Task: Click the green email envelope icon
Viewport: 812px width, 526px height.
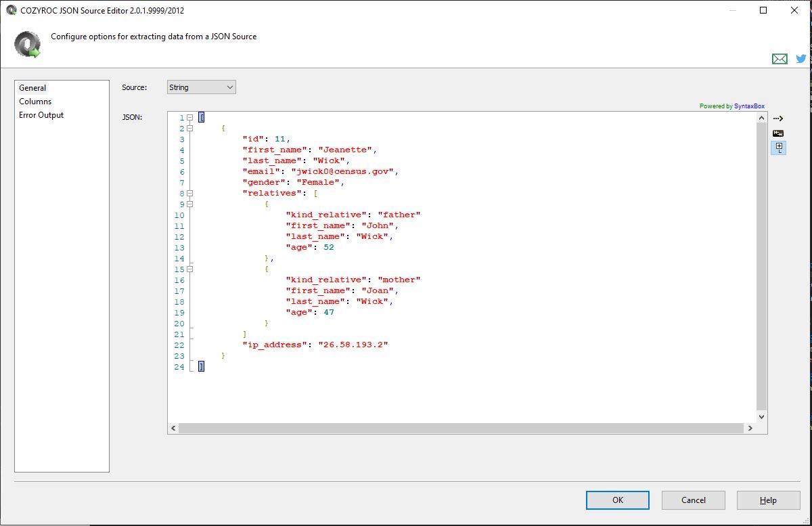Action: click(780, 59)
